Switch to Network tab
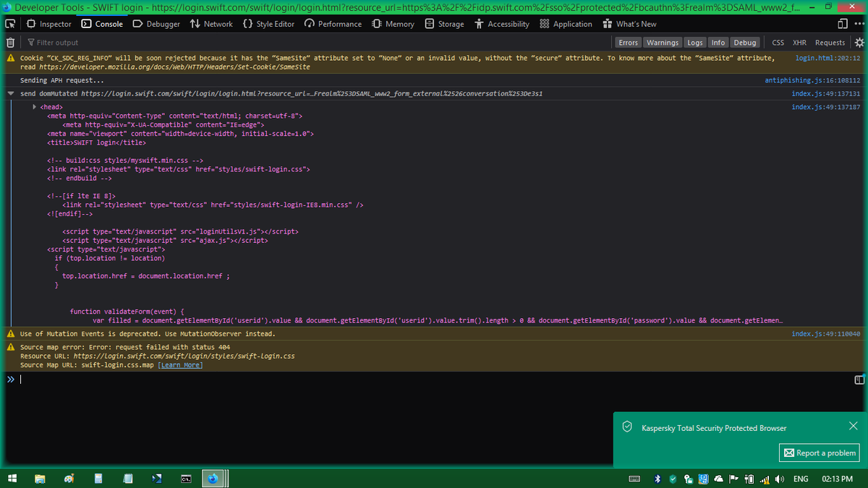 tap(211, 24)
